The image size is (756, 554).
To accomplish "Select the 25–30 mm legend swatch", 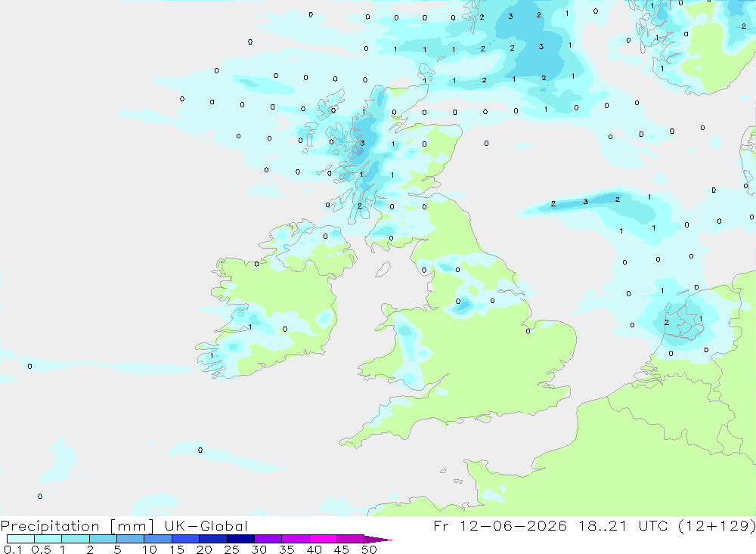I will pos(240,539).
